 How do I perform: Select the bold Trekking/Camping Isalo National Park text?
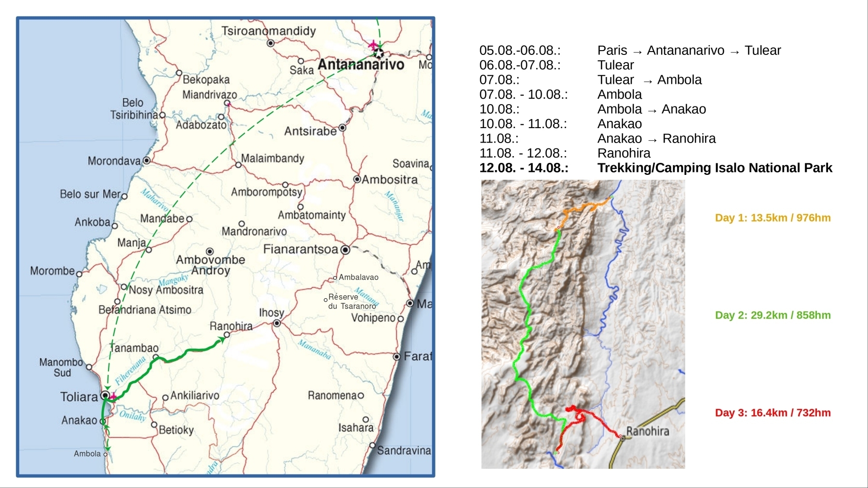tap(714, 168)
